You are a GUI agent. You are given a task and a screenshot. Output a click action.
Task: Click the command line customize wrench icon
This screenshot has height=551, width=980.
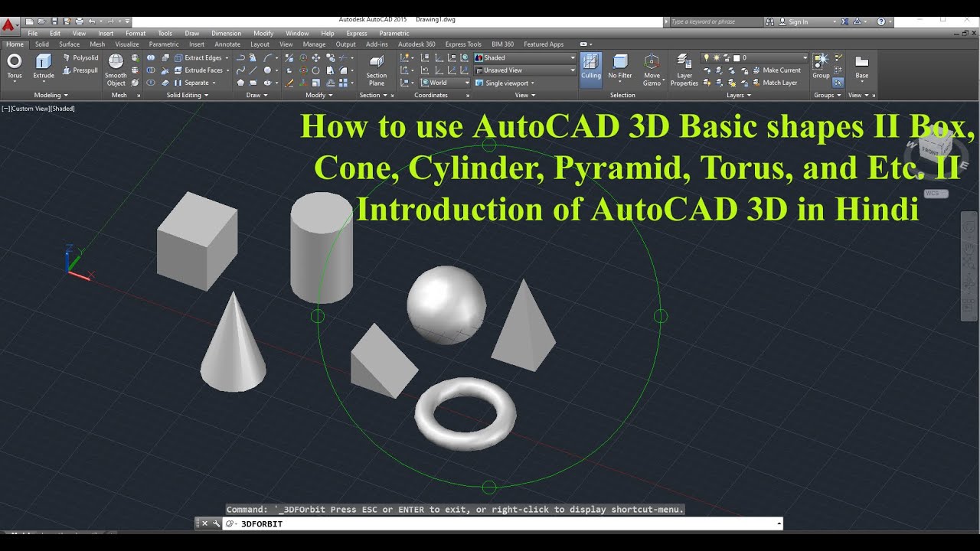coord(216,524)
